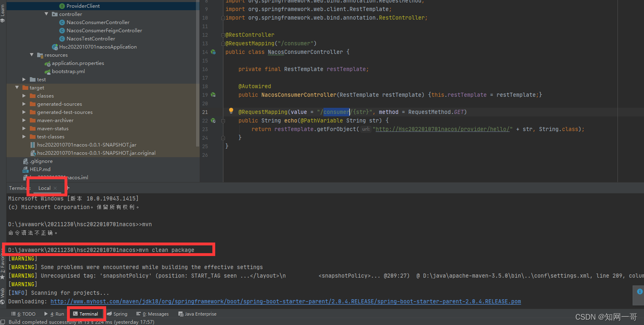Expand the generated-test-sources folder
The width and height of the screenshot is (644, 325).
(24, 112)
